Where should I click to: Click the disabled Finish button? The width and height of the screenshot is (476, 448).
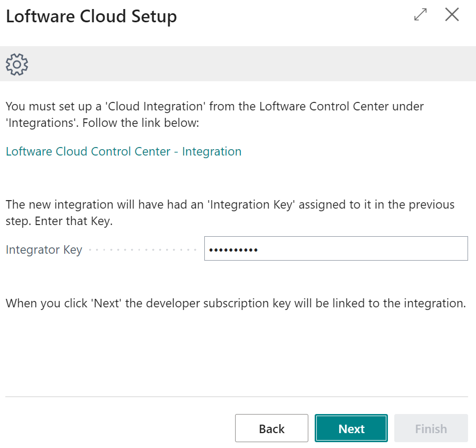[x=430, y=428]
